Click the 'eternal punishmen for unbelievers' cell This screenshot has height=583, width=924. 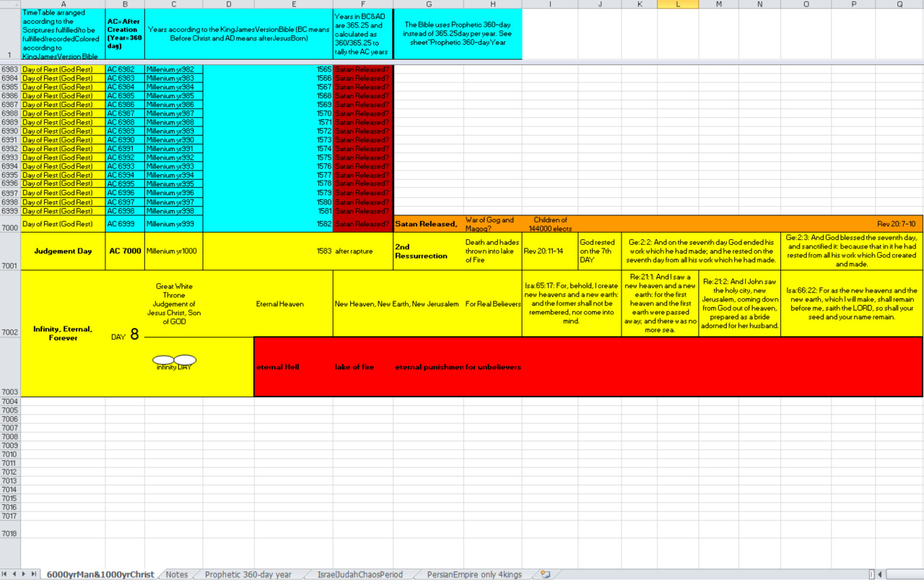pyautogui.click(x=458, y=367)
